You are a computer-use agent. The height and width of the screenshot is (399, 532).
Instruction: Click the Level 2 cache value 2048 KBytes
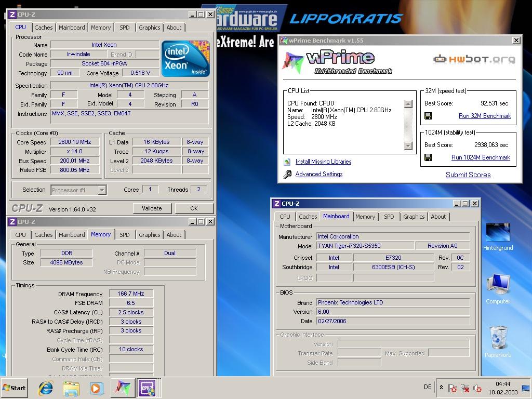[156, 161]
